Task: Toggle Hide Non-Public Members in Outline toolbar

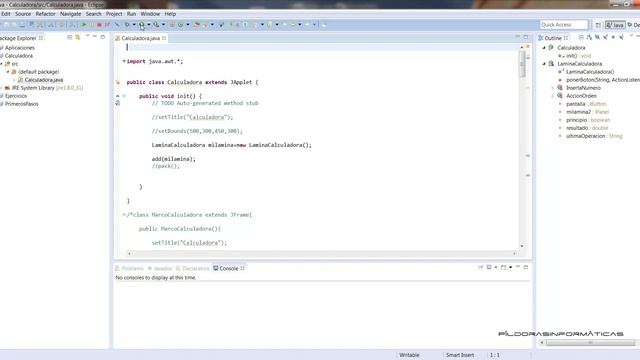Action: tap(613, 37)
